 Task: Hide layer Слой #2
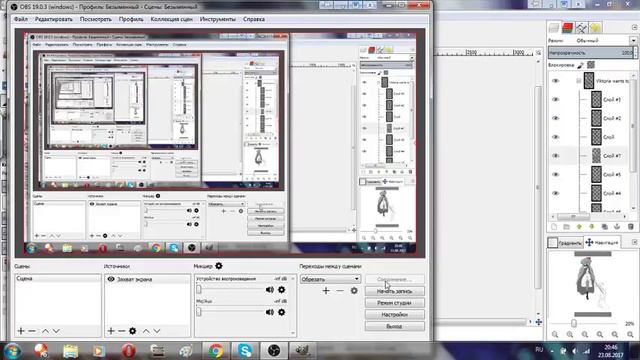click(556, 118)
